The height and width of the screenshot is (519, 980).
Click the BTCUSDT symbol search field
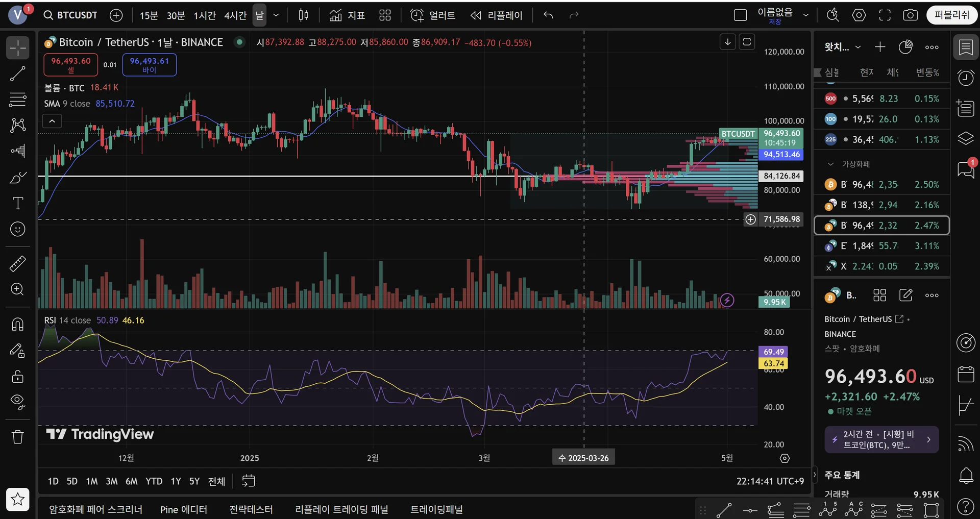70,15
